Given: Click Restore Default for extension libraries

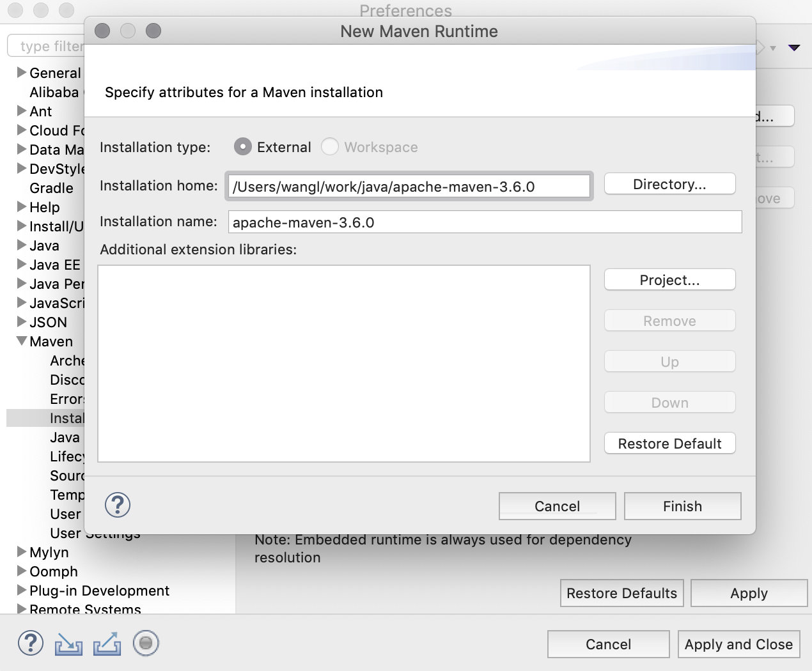Looking at the screenshot, I should tap(669, 443).
